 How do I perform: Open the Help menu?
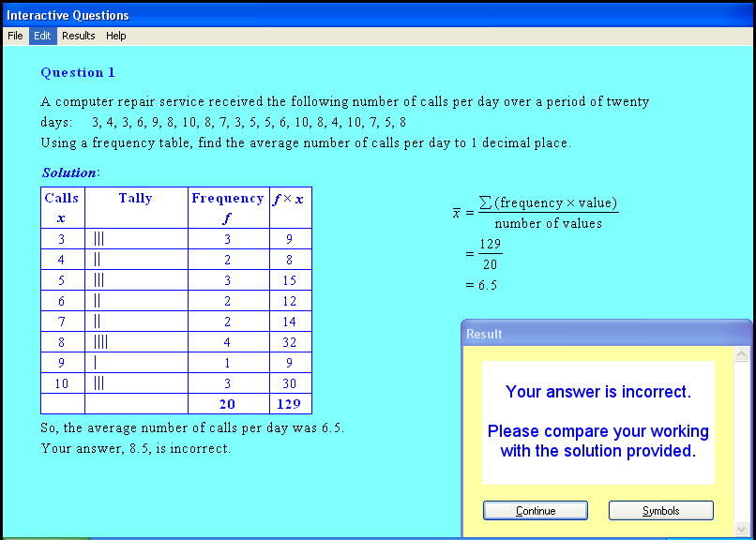pyautogui.click(x=116, y=36)
